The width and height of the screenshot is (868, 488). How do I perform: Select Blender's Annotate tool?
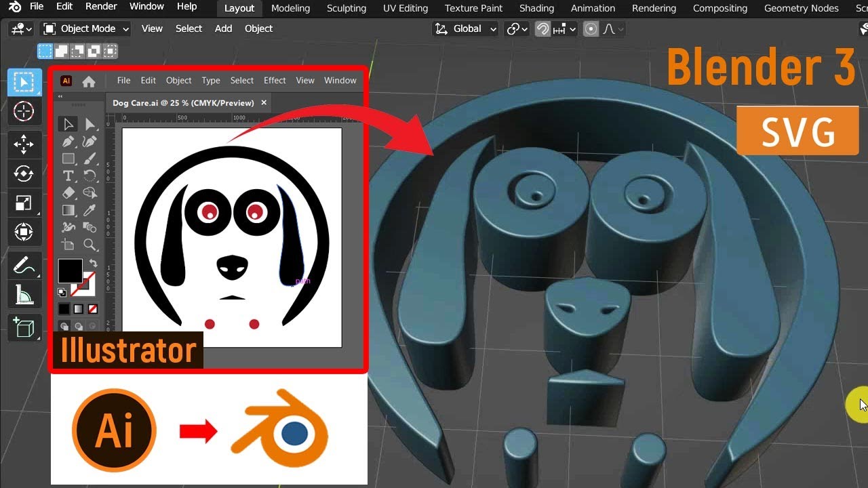point(24,265)
